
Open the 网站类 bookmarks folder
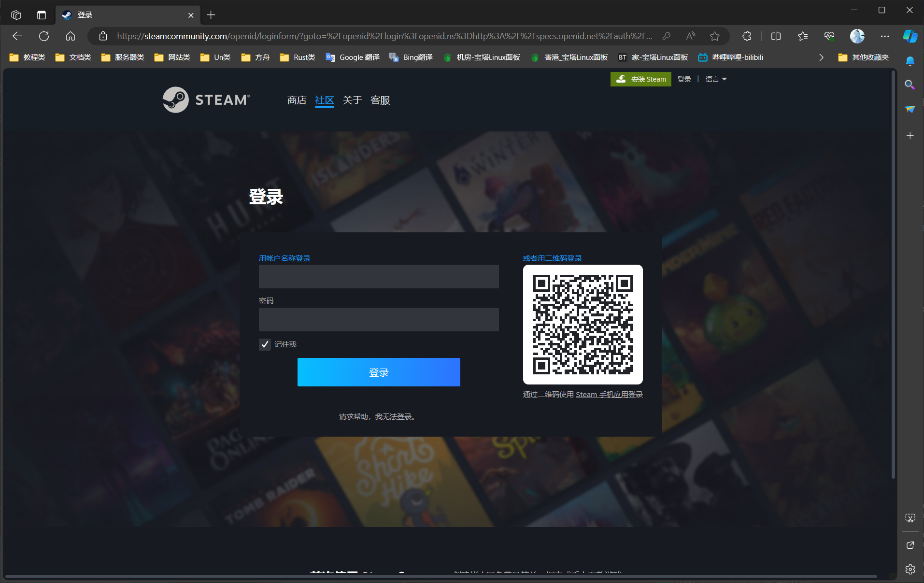click(172, 57)
